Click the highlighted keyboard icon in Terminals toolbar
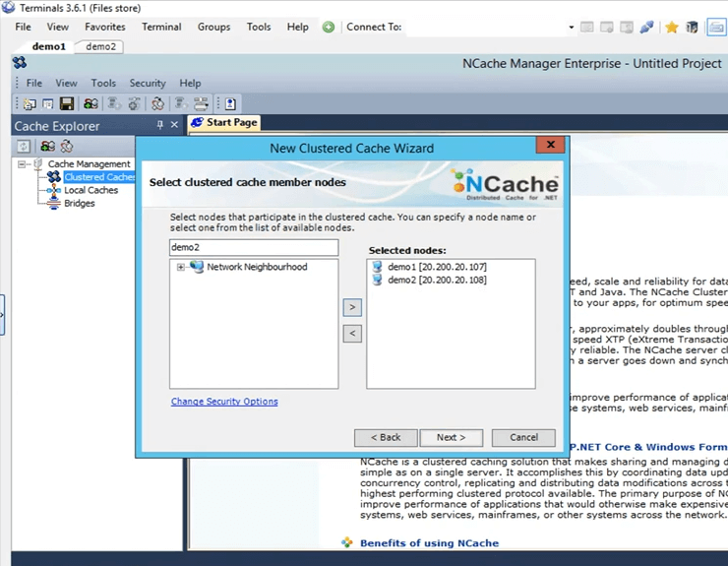Image resolution: width=728 pixels, height=566 pixels. [x=716, y=27]
